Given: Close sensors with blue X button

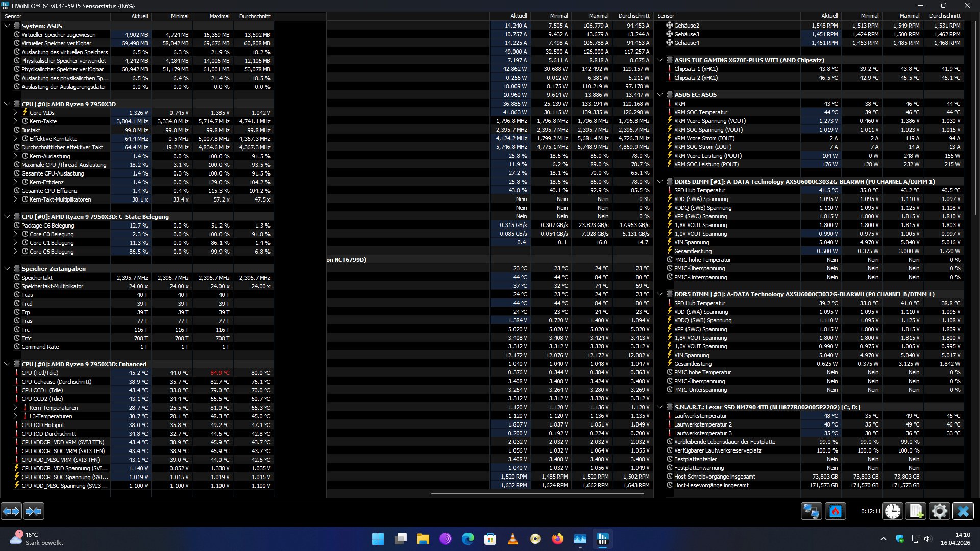Looking at the screenshot, I should (x=963, y=511).
